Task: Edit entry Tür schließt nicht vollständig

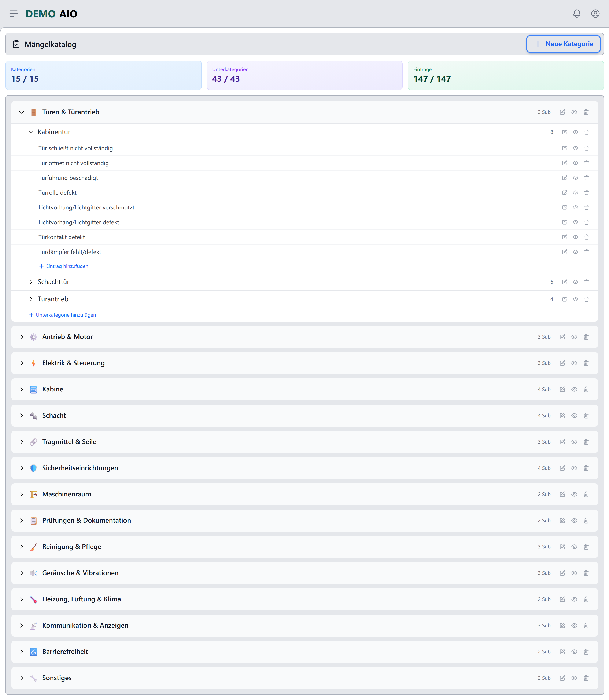Action: click(x=564, y=148)
